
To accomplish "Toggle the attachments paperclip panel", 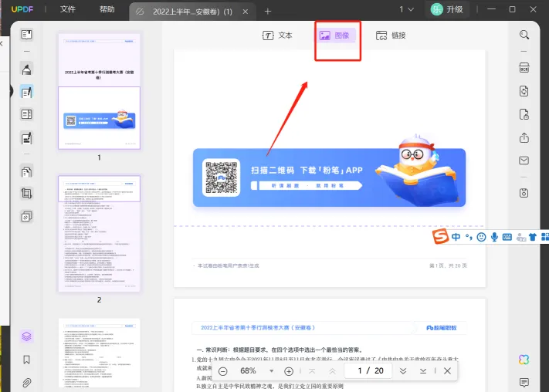I will click(x=27, y=382).
